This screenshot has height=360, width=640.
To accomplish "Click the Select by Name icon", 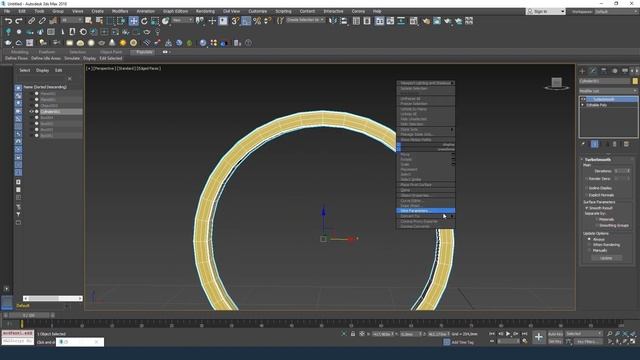I will pos(99,21).
